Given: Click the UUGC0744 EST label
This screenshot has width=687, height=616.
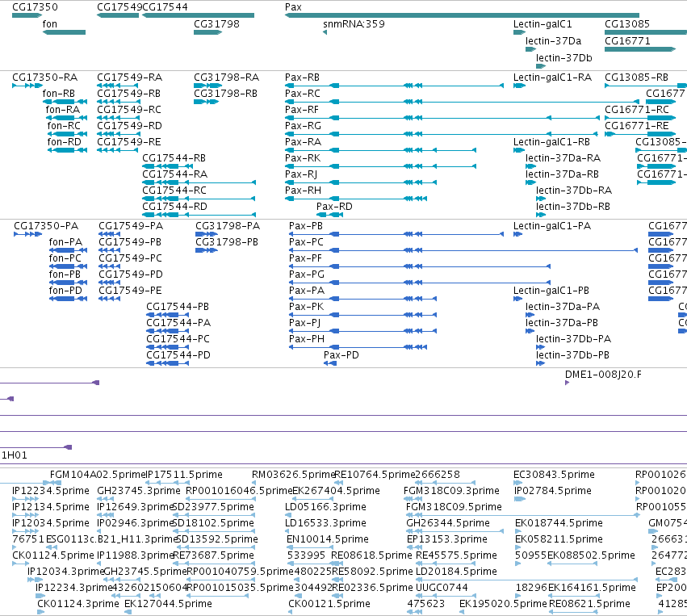Looking at the screenshot, I should [442, 588].
